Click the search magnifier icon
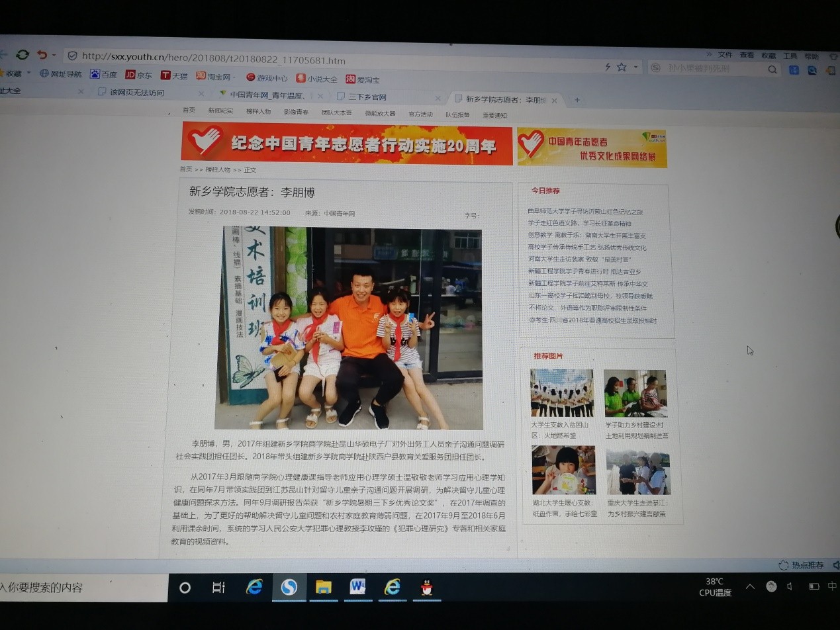The width and height of the screenshot is (840, 630). coord(772,69)
